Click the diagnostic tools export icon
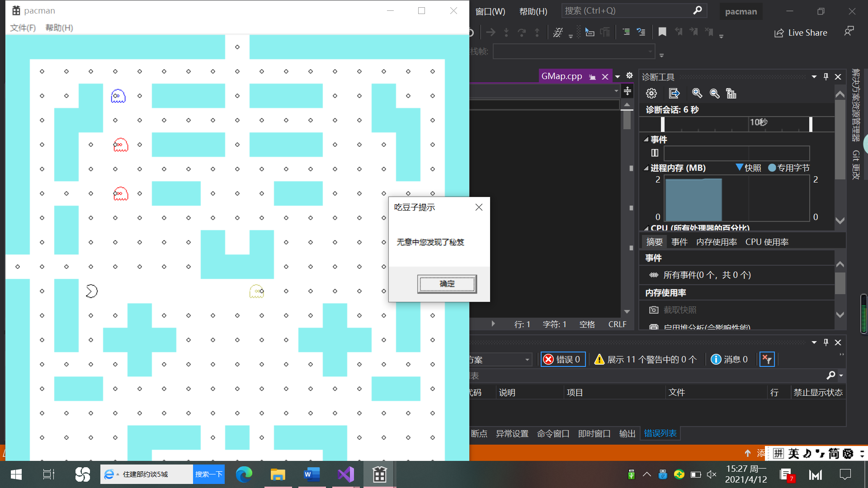This screenshot has height=488, width=868. pos(674,94)
